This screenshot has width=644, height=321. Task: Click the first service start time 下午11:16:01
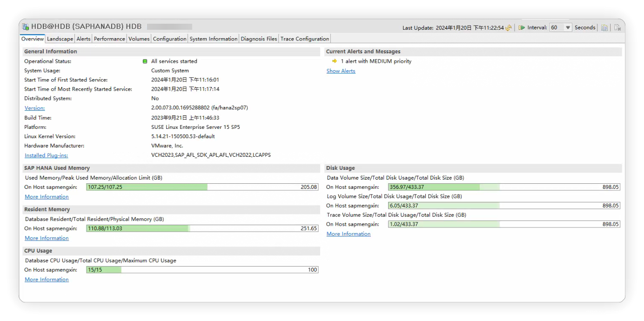tap(204, 80)
